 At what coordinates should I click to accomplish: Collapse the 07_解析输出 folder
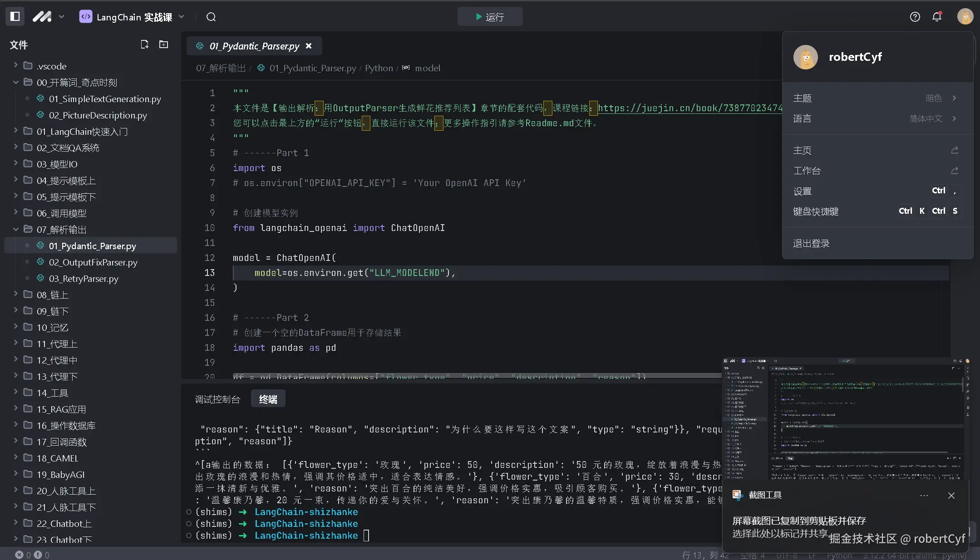[61, 230]
